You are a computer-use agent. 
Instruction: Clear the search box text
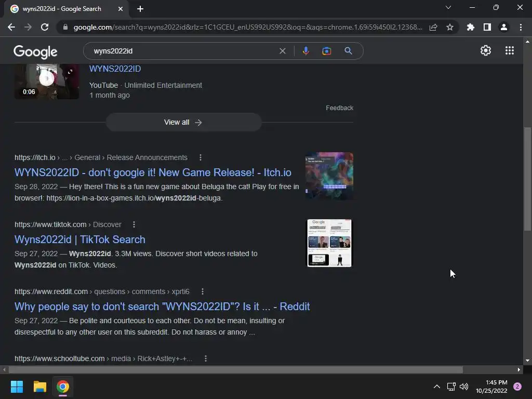pos(282,51)
